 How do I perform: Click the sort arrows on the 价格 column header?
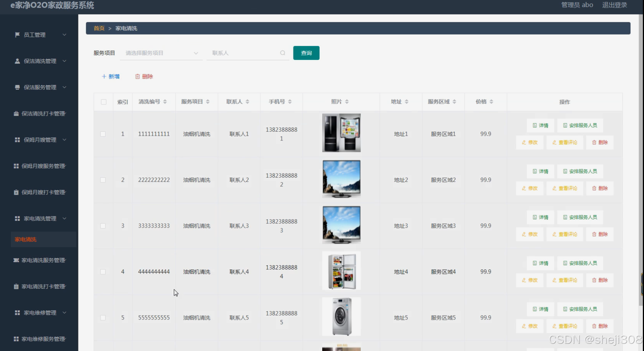[492, 101]
